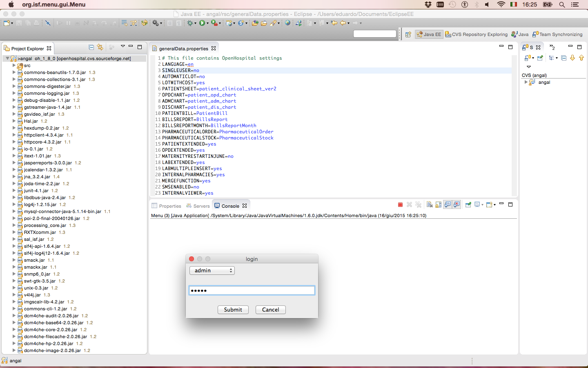Expand the src folder
This screenshot has width=588, height=368.
14,65
